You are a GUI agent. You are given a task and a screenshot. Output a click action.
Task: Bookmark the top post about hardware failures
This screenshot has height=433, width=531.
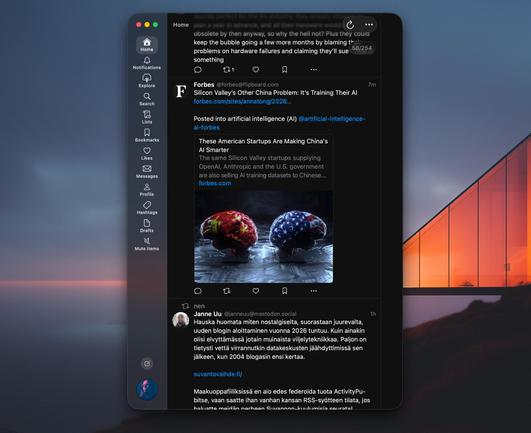click(284, 69)
